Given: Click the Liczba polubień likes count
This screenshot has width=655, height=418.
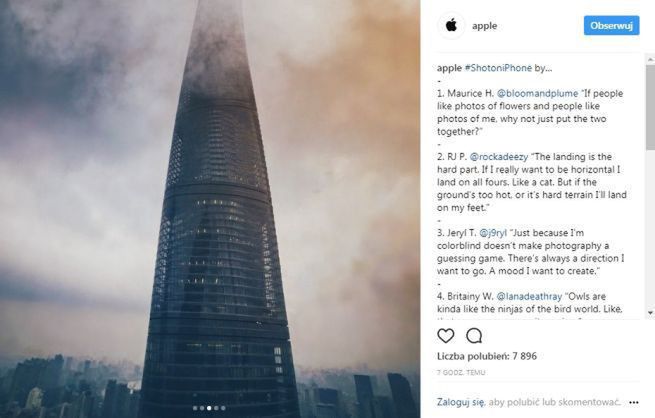Looking at the screenshot, I should [487, 356].
